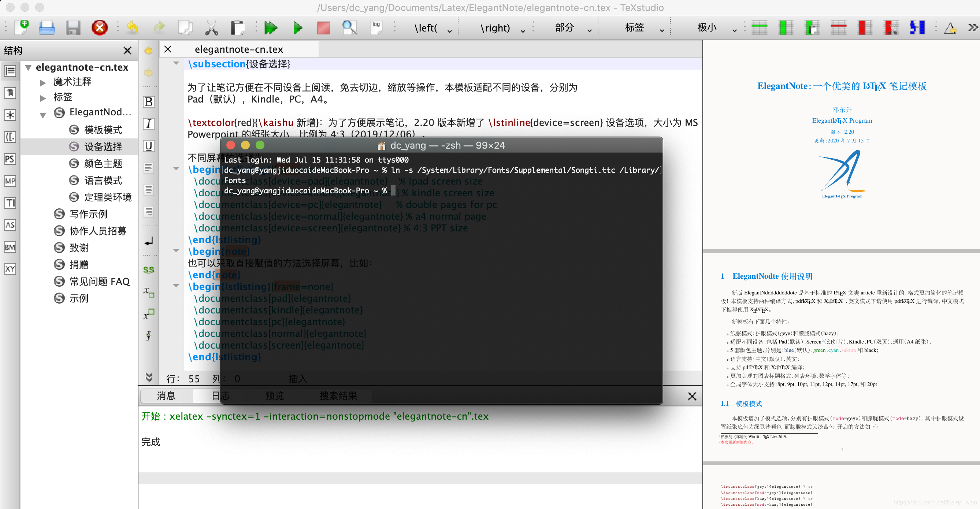Screen dimensions: 980x509
Task: Insert subscript x button
Action: point(149,292)
